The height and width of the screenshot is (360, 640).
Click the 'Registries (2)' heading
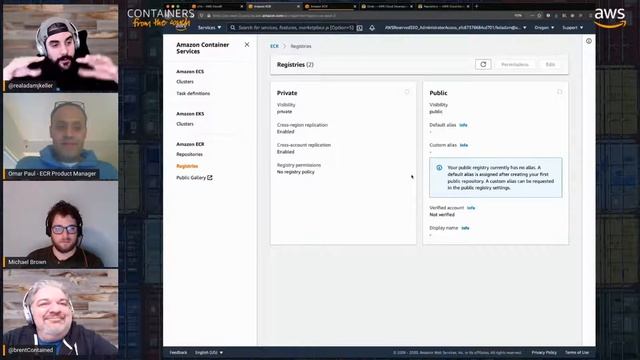tap(295, 64)
